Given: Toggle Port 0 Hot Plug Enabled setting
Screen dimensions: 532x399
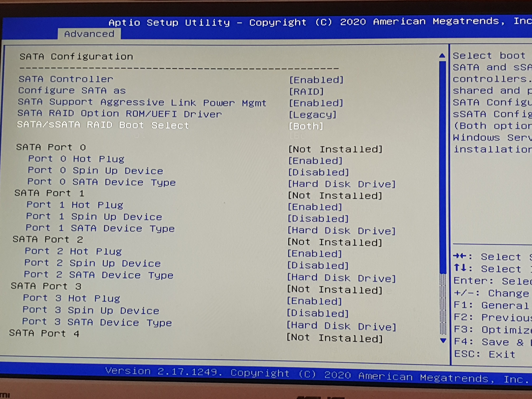Looking at the screenshot, I should [315, 161].
